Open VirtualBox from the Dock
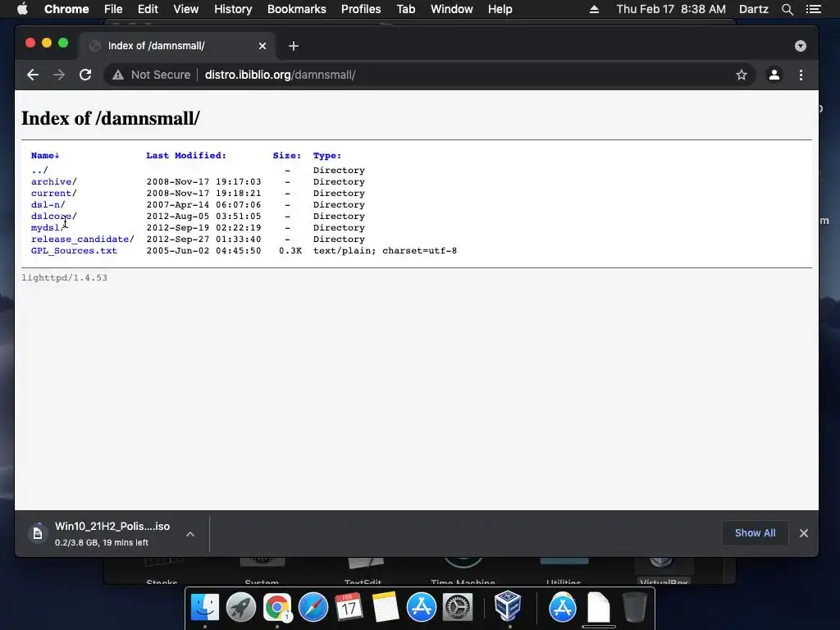The width and height of the screenshot is (840, 630). [x=508, y=606]
